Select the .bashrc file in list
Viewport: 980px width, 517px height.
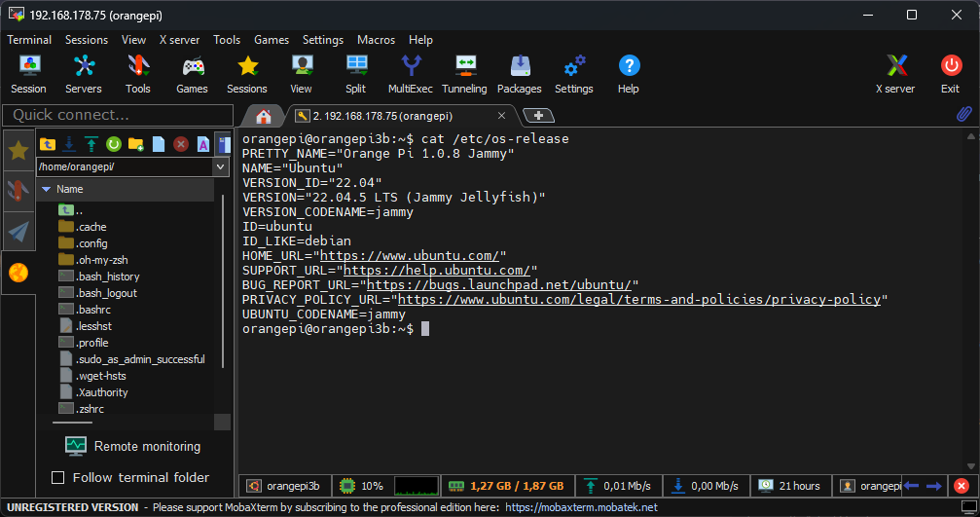click(x=93, y=310)
